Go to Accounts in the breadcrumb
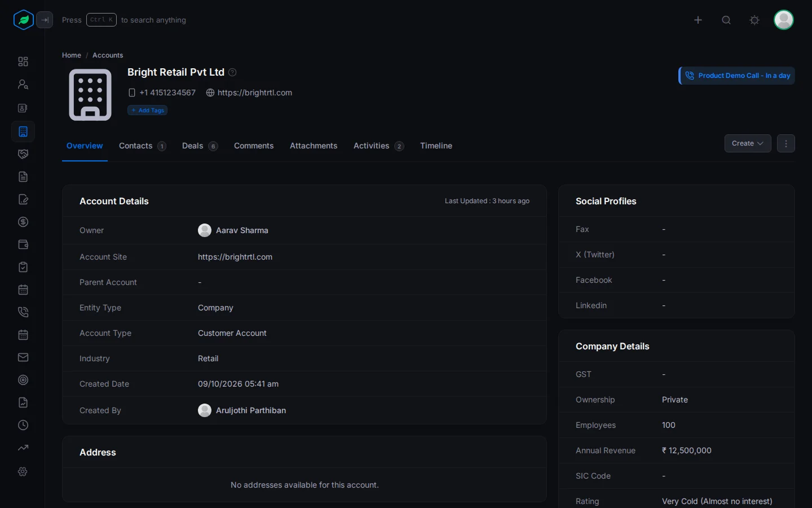 click(108, 55)
